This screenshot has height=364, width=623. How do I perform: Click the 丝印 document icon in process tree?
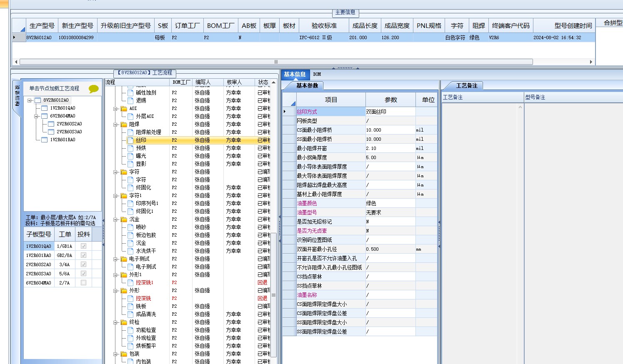(130, 140)
